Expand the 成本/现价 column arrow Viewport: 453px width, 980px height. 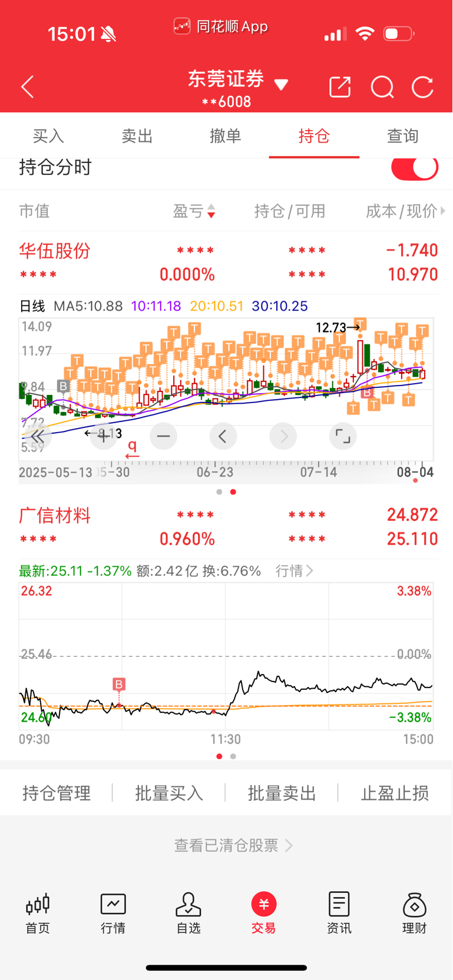tap(443, 211)
